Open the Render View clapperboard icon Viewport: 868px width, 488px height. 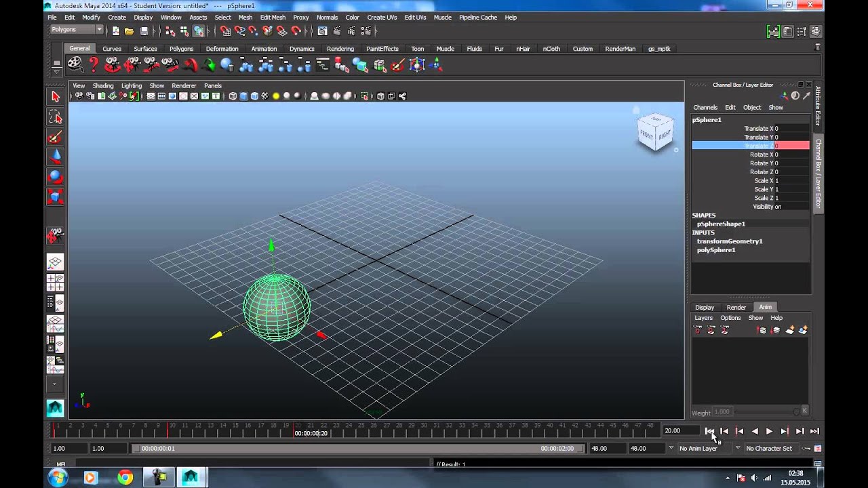[x=322, y=30]
